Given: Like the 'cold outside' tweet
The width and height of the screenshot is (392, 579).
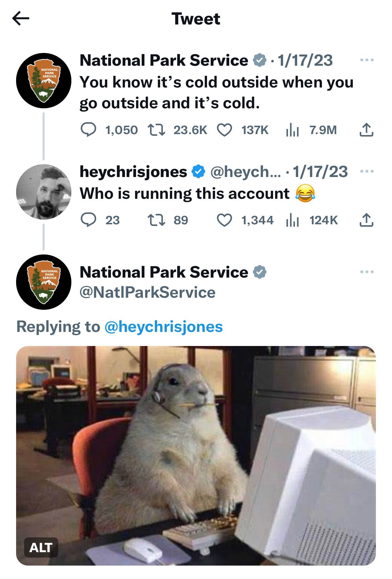Looking at the screenshot, I should 224,130.
